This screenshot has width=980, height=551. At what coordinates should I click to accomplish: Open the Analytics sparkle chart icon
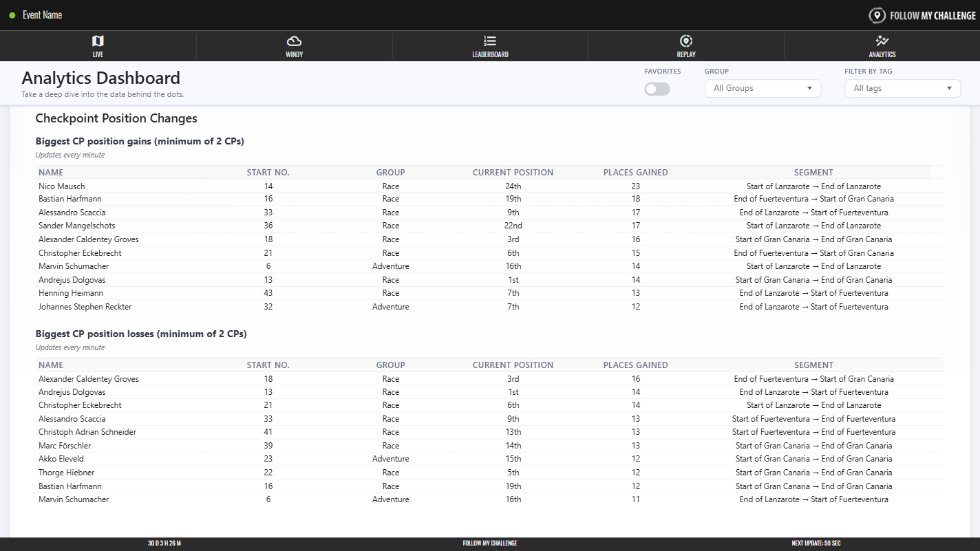click(882, 41)
